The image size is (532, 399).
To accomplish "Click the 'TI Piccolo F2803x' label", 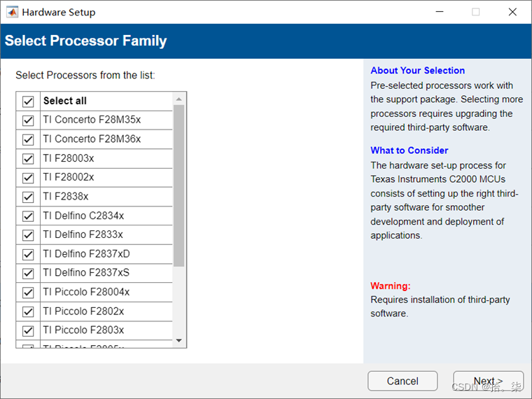I will [x=83, y=330].
